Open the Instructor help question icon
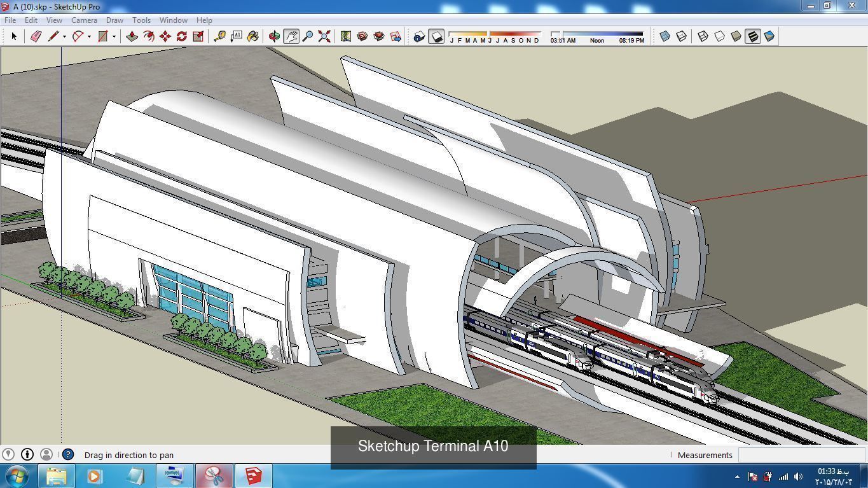The height and width of the screenshot is (488, 868). (68, 454)
